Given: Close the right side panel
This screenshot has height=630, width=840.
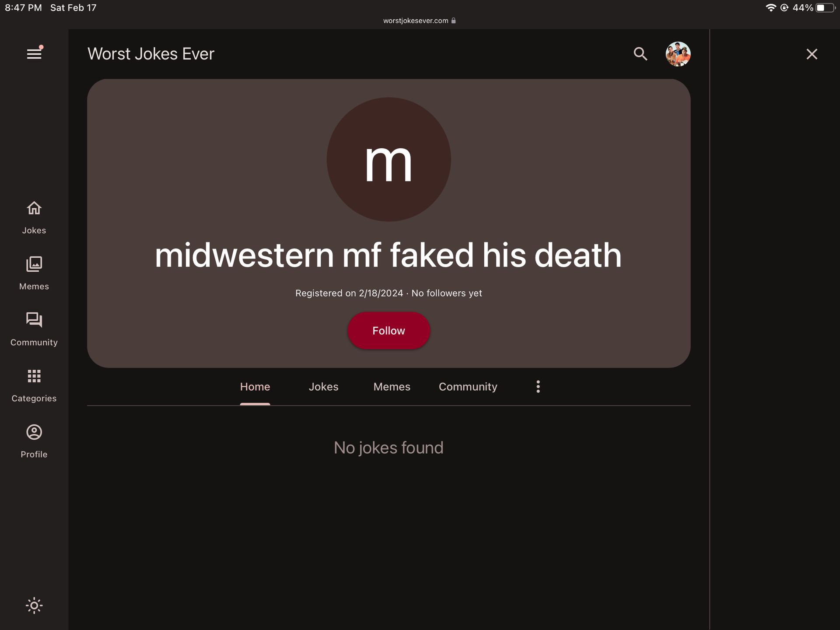Looking at the screenshot, I should (x=812, y=54).
